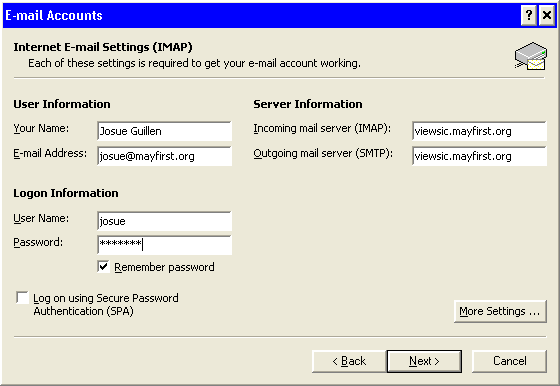Click the 'User Name:' label

(x=41, y=218)
